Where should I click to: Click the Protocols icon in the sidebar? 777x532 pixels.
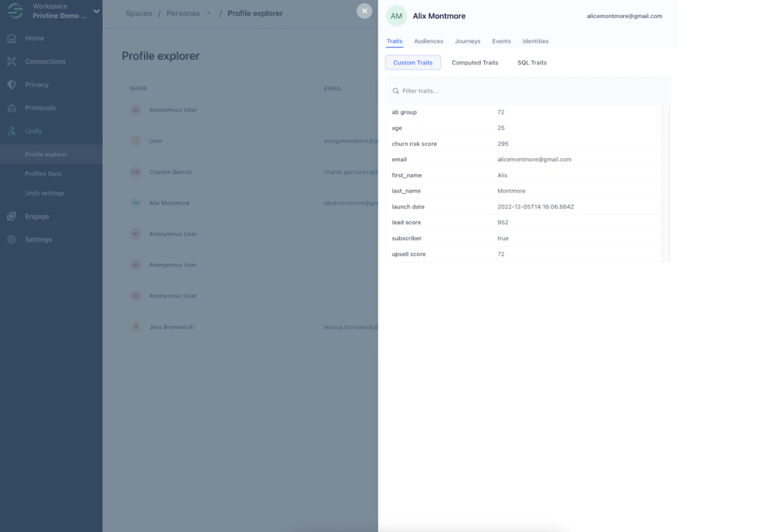point(11,107)
